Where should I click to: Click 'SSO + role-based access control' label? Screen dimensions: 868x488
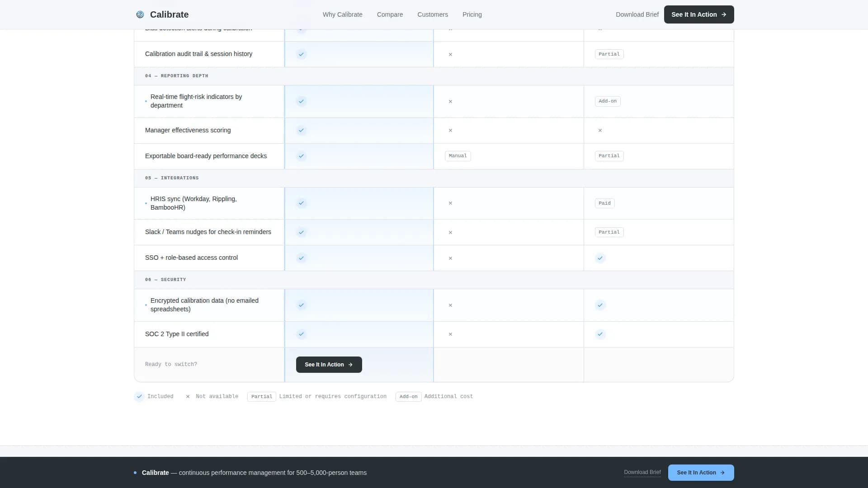[x=191, y=258]
